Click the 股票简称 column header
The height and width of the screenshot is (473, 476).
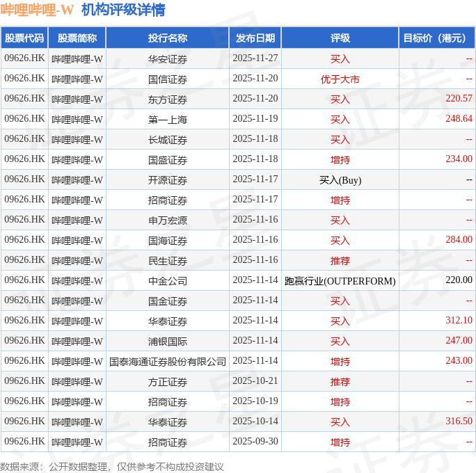point(77,38)
